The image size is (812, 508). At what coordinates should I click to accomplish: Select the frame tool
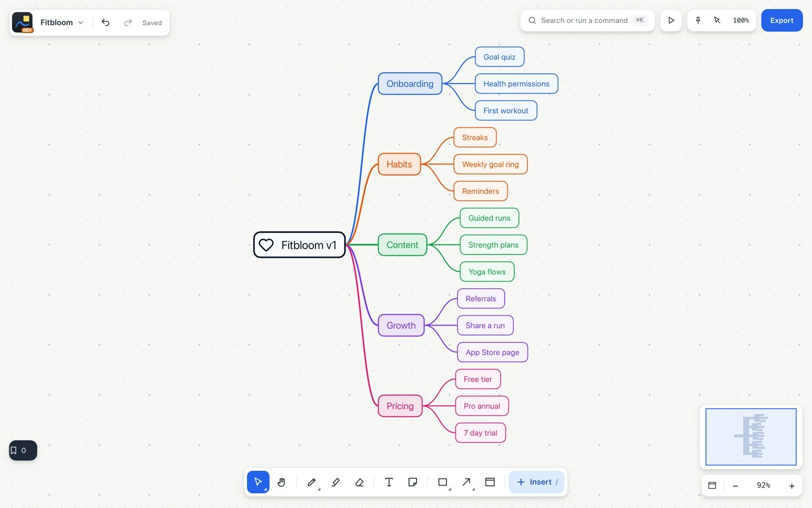(490, 482)
